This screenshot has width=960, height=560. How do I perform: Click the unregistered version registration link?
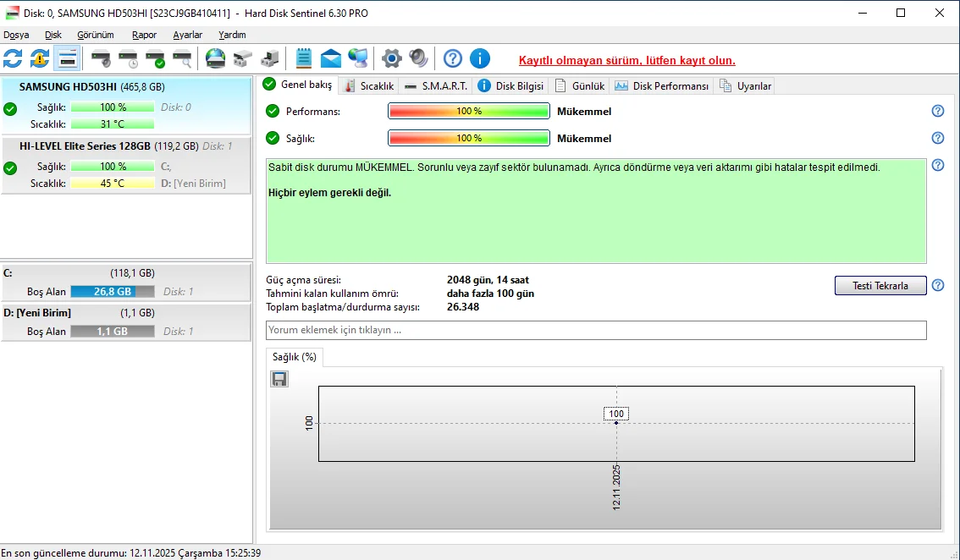(626, 60)
